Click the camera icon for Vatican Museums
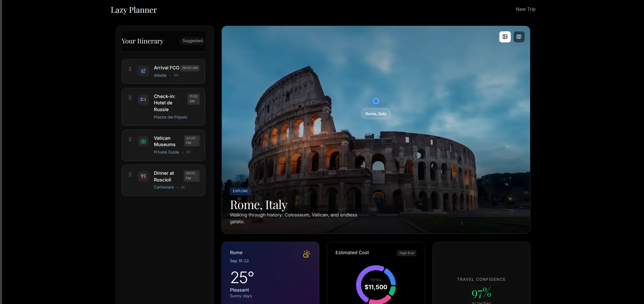This screenshot has width=644, height=304. point(143,141)
